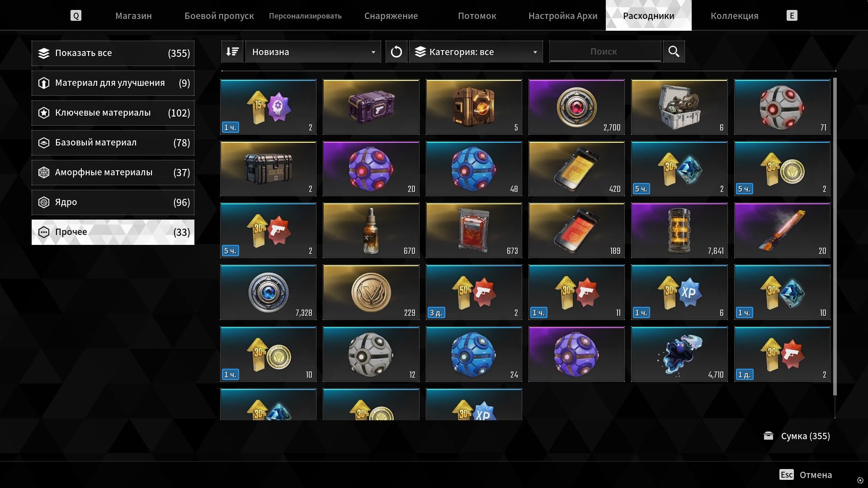Select the red code analyzer with quantity 71

tap(782, 107)
